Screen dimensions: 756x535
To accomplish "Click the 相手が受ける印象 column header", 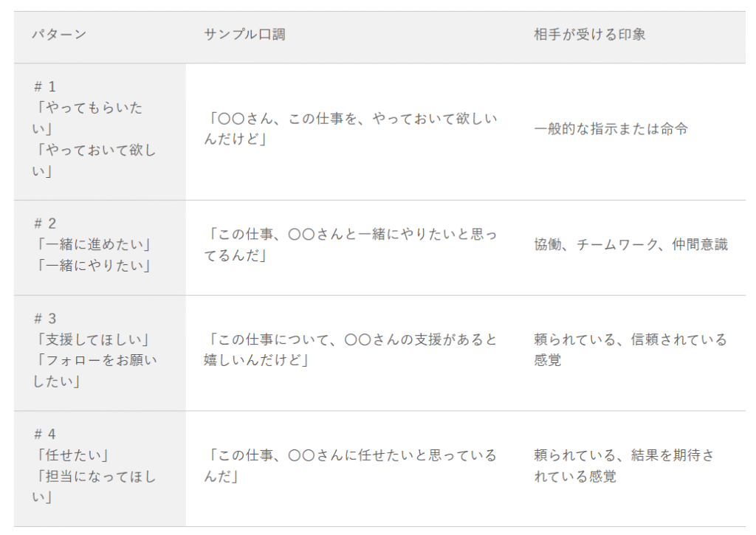I will 589,35.
